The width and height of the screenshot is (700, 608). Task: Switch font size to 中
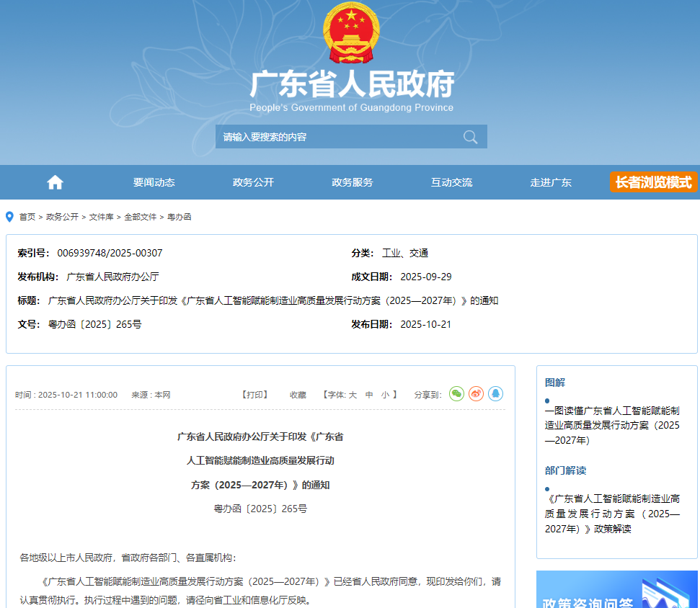coord(370,394)
